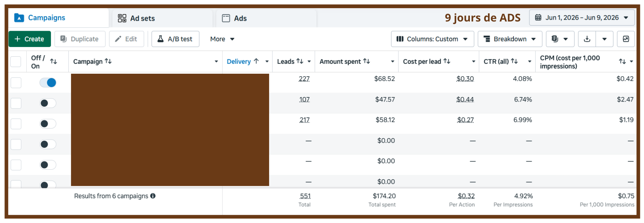Click the Duplicate button
This screenshot has width=644, height=223.
[80, 39]
